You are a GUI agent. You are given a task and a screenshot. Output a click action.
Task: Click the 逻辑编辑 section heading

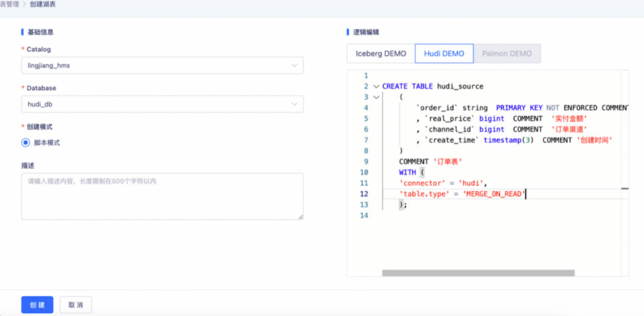[366, 32]
